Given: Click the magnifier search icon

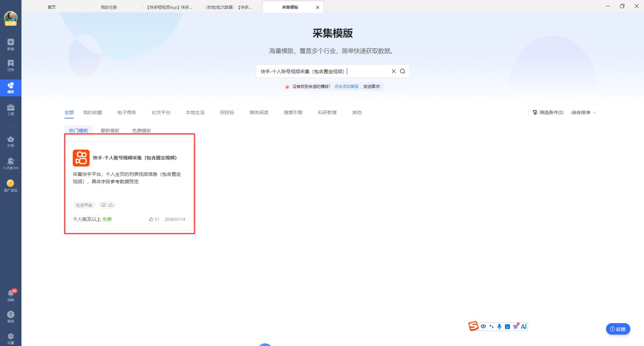Looking at the screenshot, I should pyautogui.click(x=402, y=71).
